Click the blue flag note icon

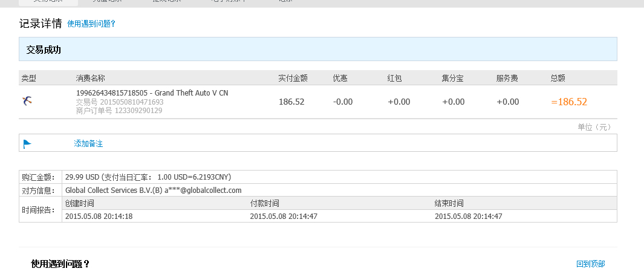tap(27, 144)
